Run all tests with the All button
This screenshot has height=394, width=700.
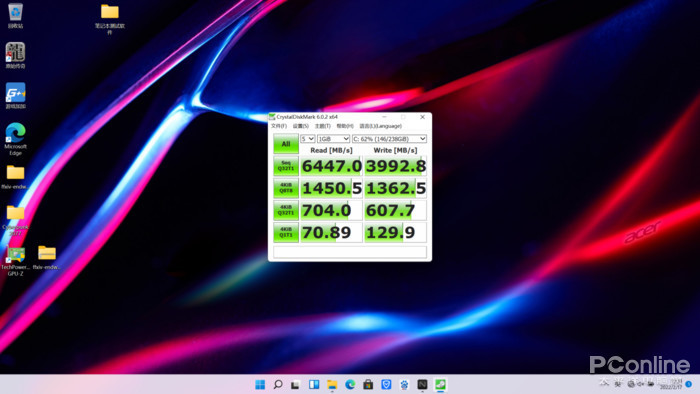tap(286, 144)
